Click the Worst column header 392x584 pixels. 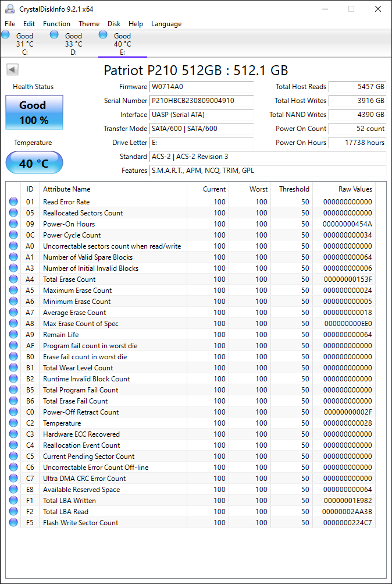[x=250, y=189]
